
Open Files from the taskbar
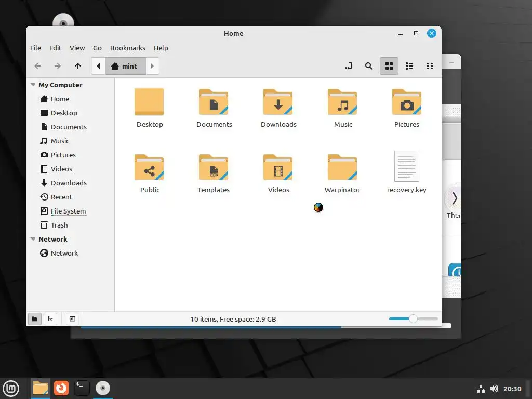[41, 389]
